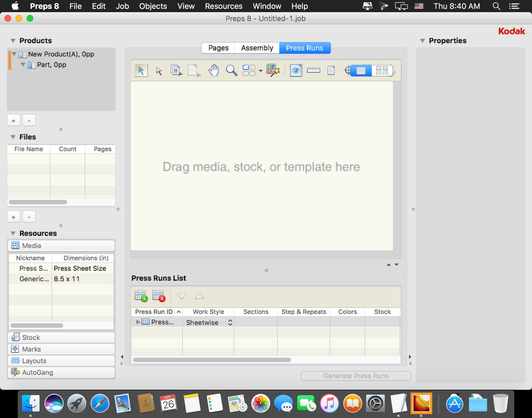Select the arrow selection tool
This screenshot has height=418, width=532.
(x=141, y=70)
